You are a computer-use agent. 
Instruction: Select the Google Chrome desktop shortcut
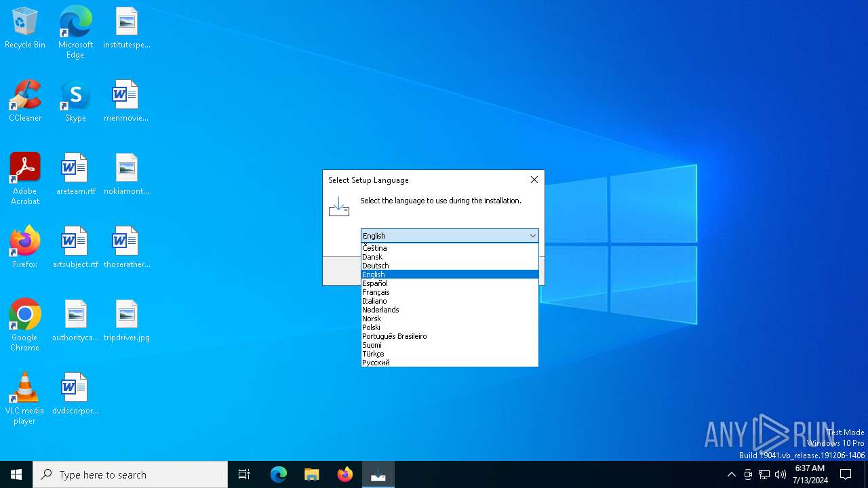(x=25, y=325)
